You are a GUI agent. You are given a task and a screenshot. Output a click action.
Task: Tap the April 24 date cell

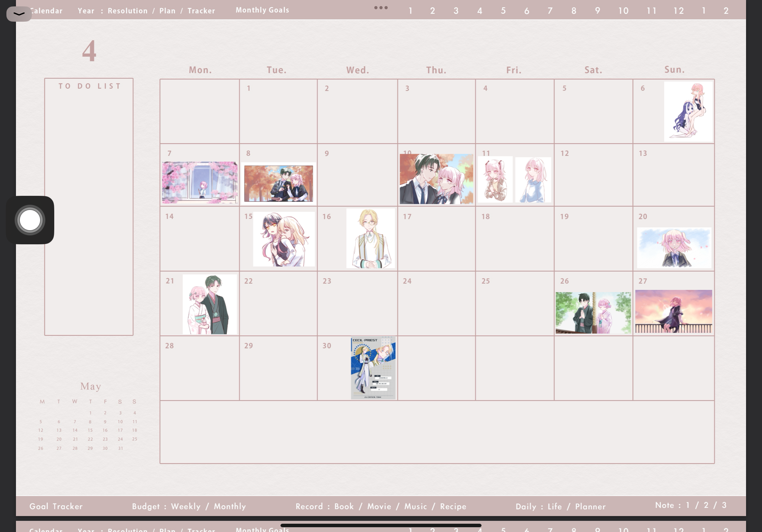[x=437, y=303]
